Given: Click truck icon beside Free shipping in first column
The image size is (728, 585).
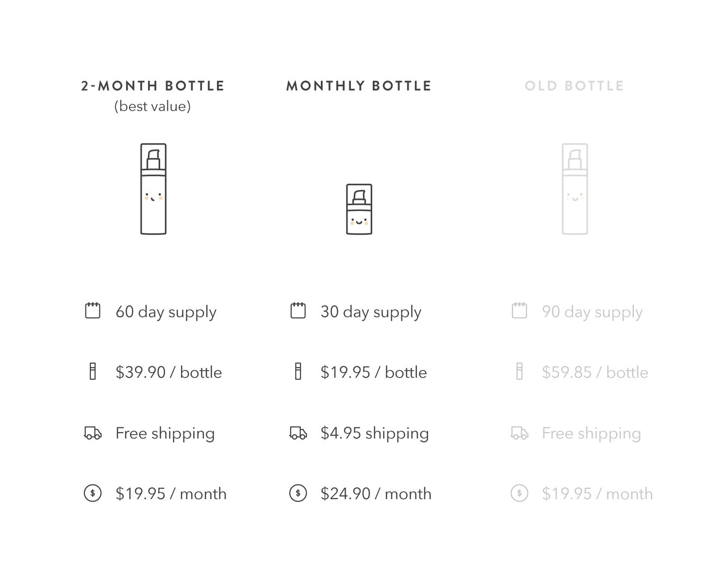Looking at the screenshot, I should [x=93, y=433].
